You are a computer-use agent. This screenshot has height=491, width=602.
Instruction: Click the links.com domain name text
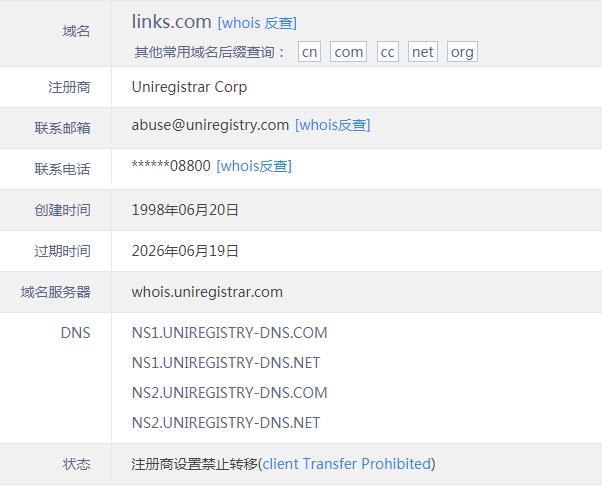point(171,22)
